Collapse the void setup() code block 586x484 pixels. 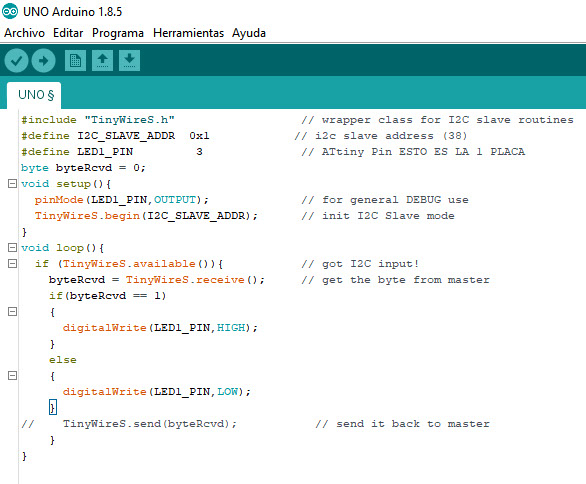(x=12, y=184)
